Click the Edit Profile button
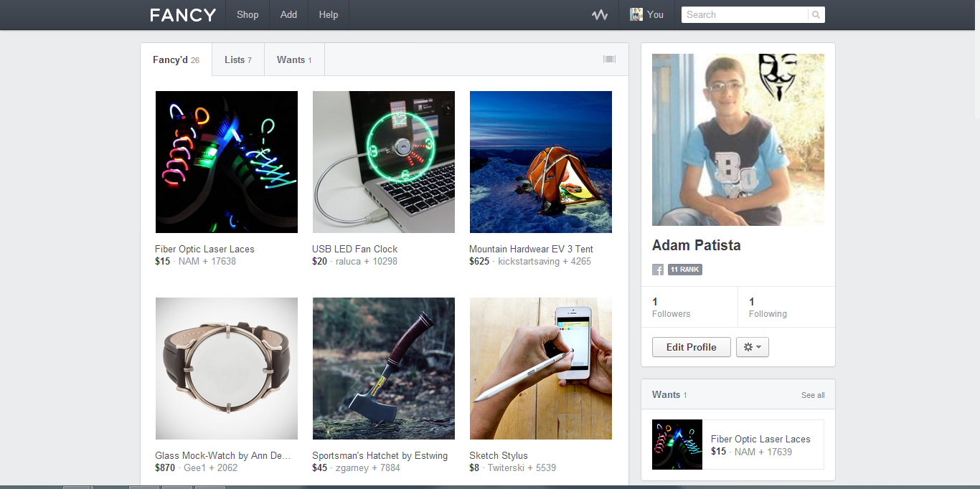 click(x=692, y=347)
